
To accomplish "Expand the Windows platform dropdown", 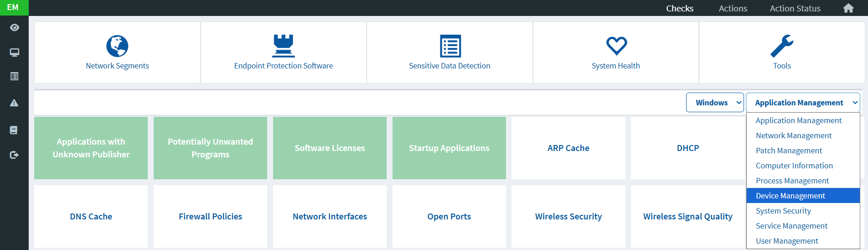I will (x=714, y=103).
